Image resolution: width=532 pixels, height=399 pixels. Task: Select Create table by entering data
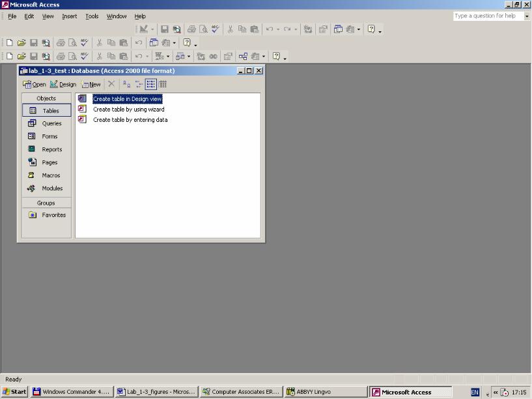tap(130, 119)
